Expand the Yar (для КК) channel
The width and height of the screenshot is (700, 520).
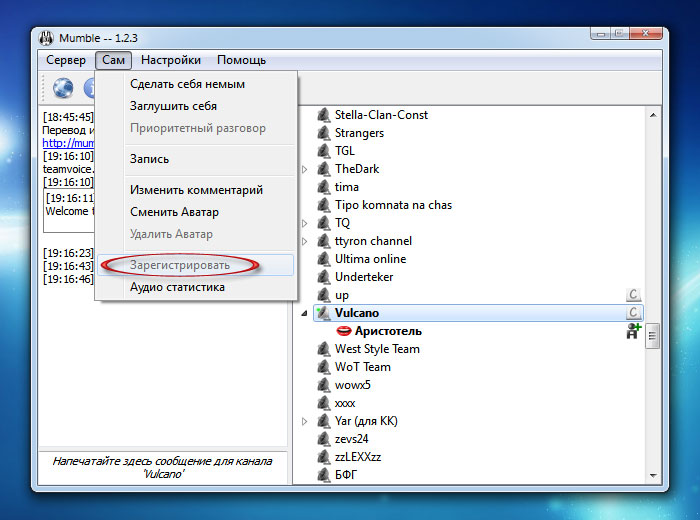[304, 421]
